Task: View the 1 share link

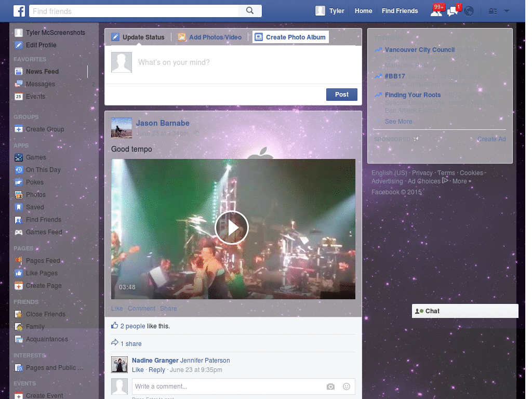Action: click(131, 344)
